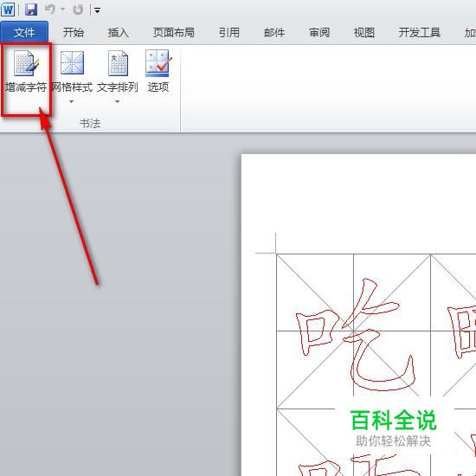This screenshot has height=476, width=476.
Task: Expand the 网格样式 dropdown arrow
Action: click(71, 101)
